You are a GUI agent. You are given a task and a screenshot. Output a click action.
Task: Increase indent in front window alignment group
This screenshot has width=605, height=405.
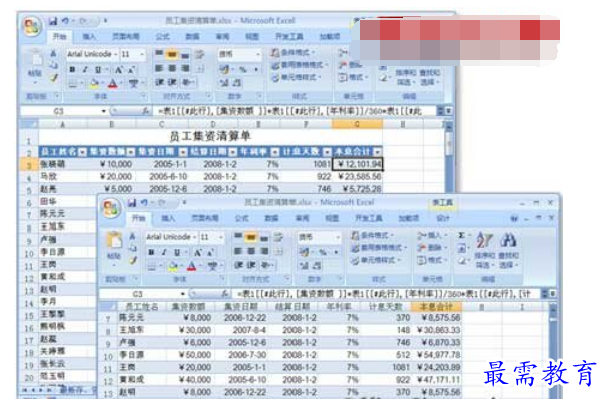tap(251, 265)
